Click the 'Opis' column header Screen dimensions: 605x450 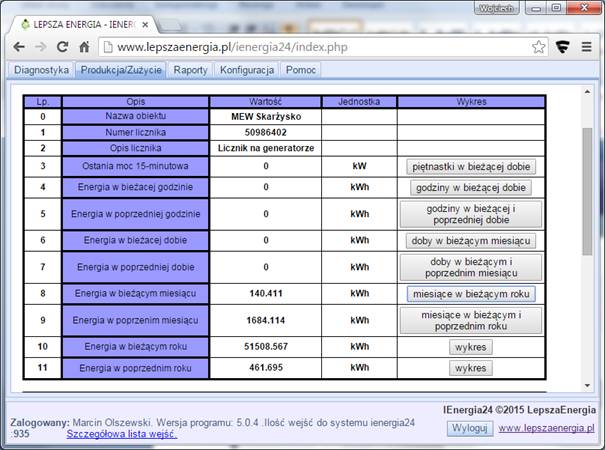click(x=135, y=102)
